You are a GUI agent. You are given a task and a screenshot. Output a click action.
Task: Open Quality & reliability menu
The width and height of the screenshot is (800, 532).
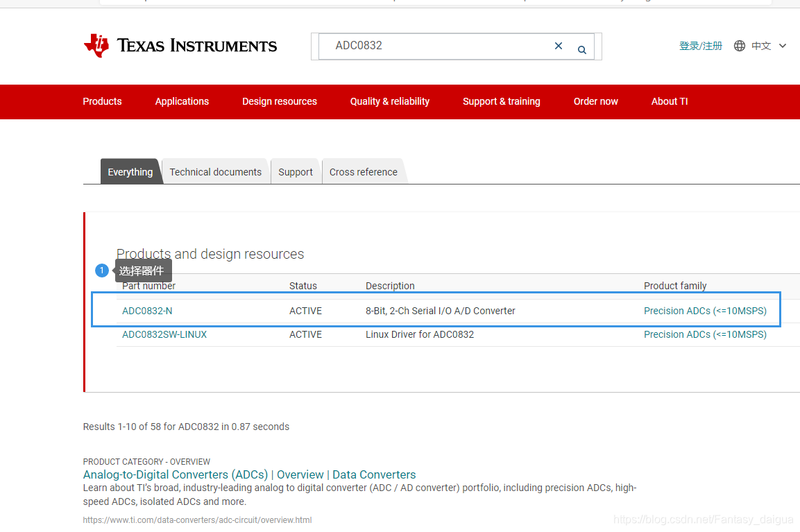(x=389, y=101)
